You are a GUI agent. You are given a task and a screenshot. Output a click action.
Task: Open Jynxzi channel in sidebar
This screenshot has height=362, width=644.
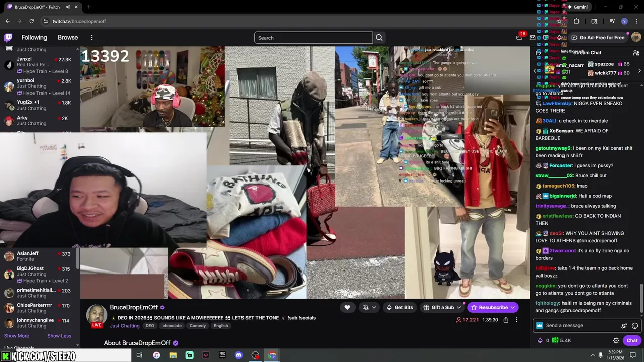pos(40,65)
